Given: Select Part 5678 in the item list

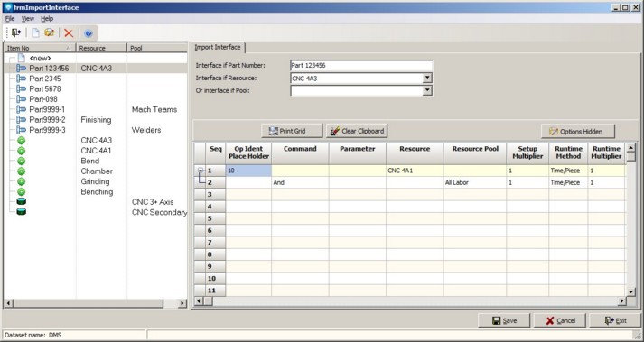Looking at the screenshot, I should point(45,88).
